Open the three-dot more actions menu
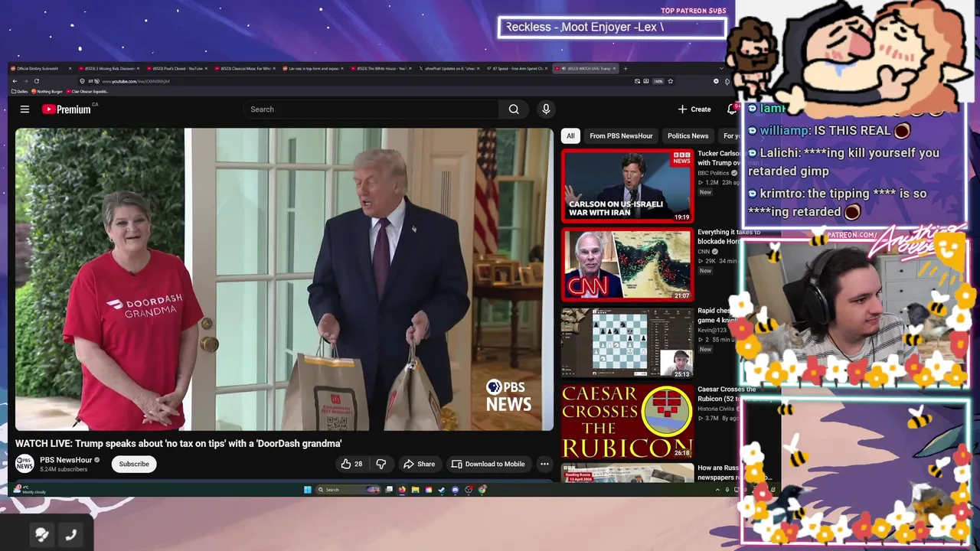This screenshot has width=980, height=551. 544,464
